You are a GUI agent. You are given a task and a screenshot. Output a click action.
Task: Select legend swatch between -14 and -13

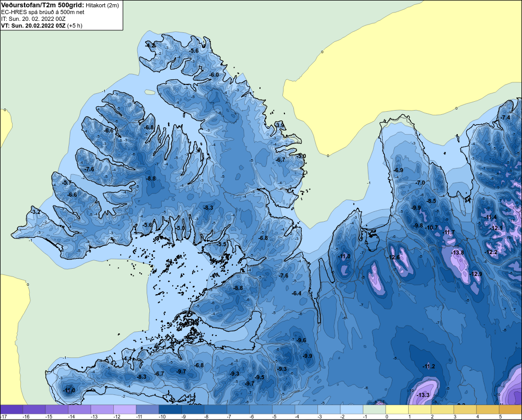click(x=79, y=410)
